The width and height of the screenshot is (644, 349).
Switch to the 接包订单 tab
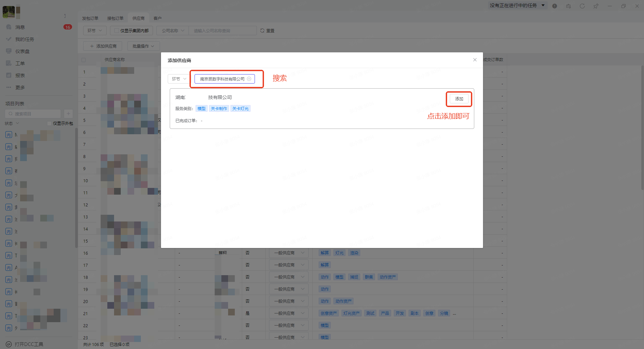coord(115,18)
